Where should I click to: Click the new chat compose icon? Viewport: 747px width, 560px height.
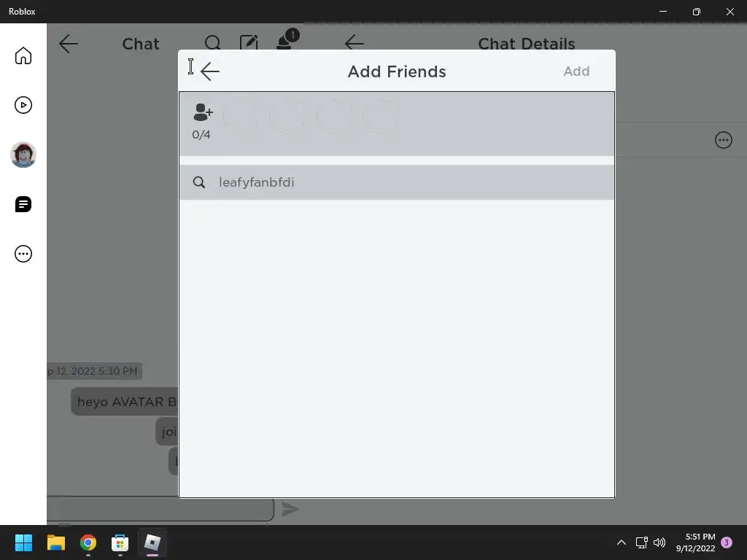pos(249,43)
